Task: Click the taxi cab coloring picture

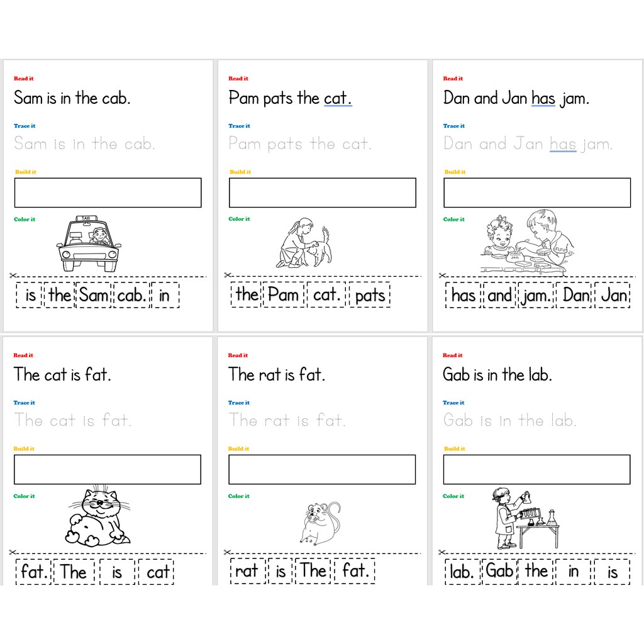Action: (x=89, y=243)
